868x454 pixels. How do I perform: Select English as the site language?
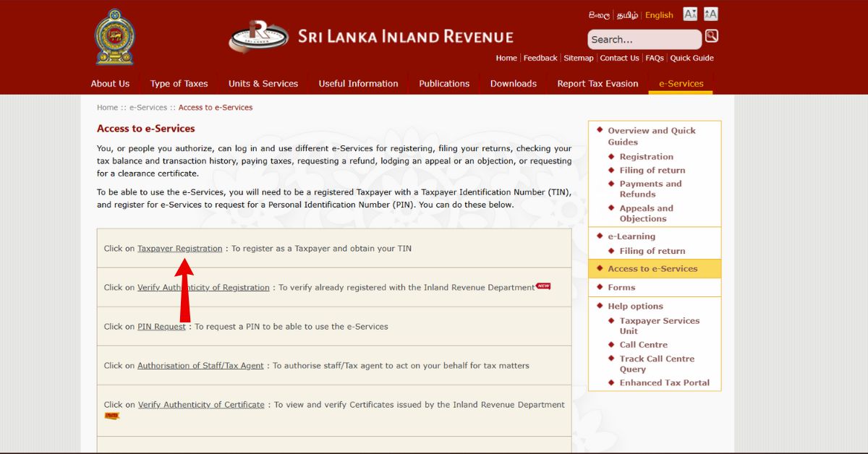658,14
